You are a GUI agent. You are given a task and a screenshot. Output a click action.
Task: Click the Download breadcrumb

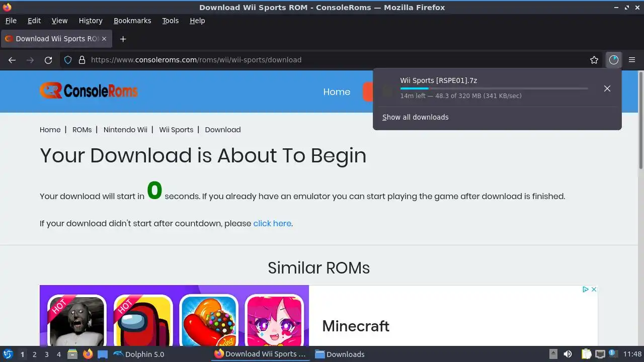tap(223, 130)
